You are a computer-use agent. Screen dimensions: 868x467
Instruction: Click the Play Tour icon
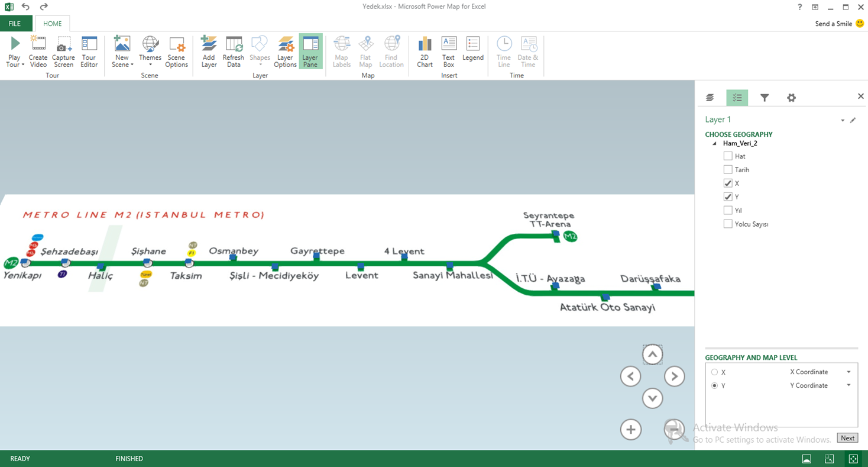(15, 44)
